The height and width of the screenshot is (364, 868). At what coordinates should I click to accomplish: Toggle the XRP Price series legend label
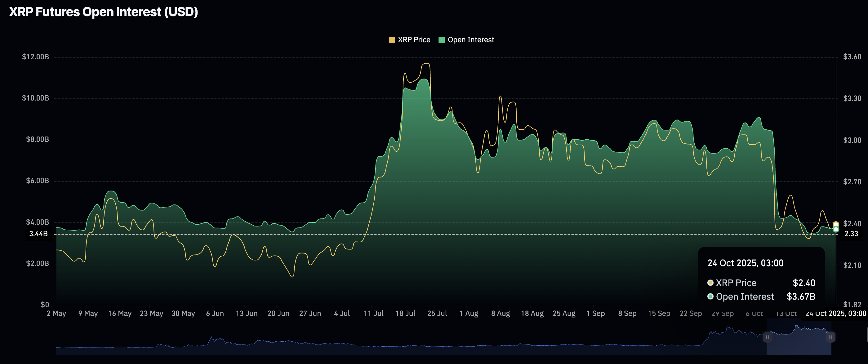pos(414,40)
